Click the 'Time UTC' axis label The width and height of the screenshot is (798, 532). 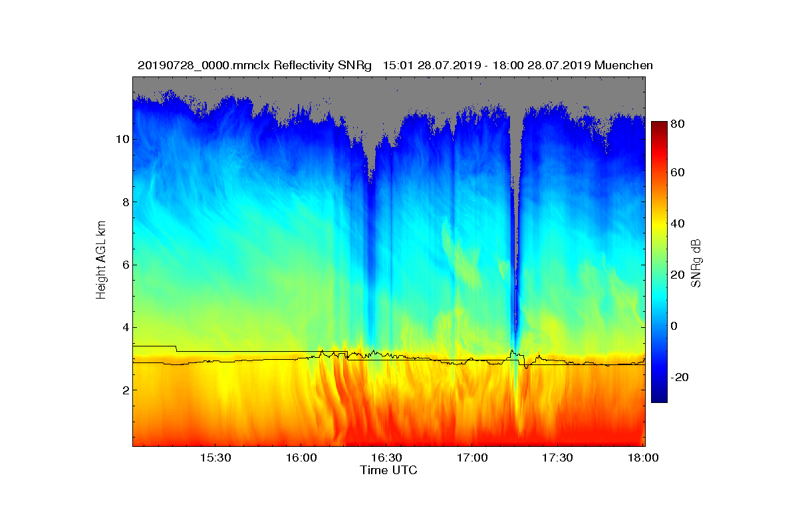389,470
